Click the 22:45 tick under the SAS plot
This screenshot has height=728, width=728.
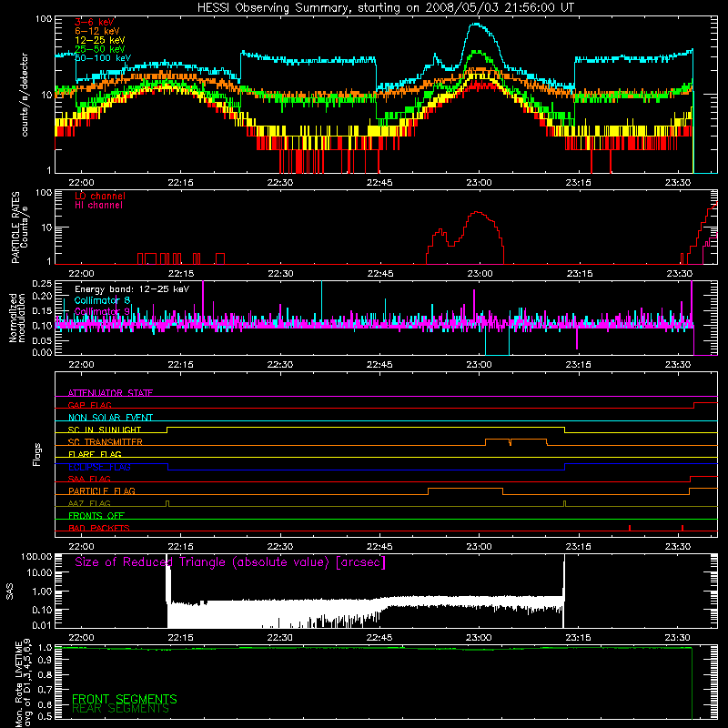point(379,638)
